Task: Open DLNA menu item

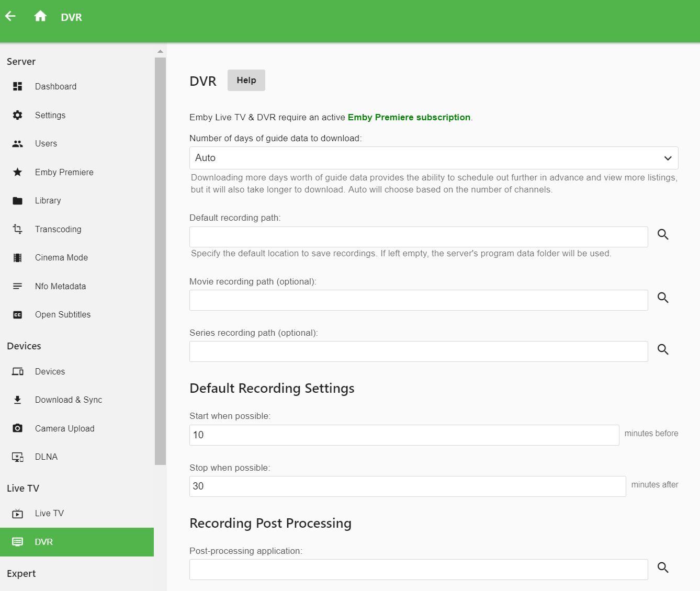Action: 77,457
